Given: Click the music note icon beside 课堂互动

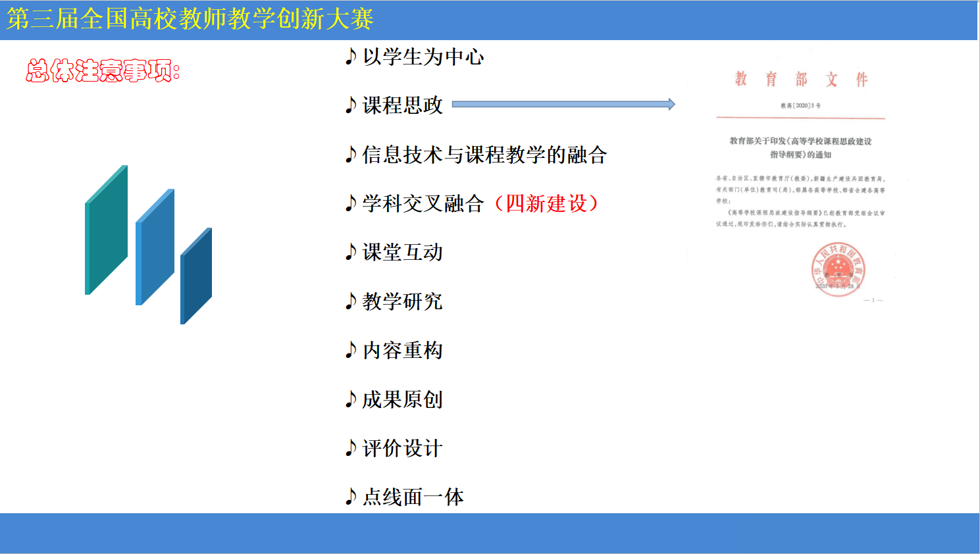Looking at the screenshot, I should (351, 253).
